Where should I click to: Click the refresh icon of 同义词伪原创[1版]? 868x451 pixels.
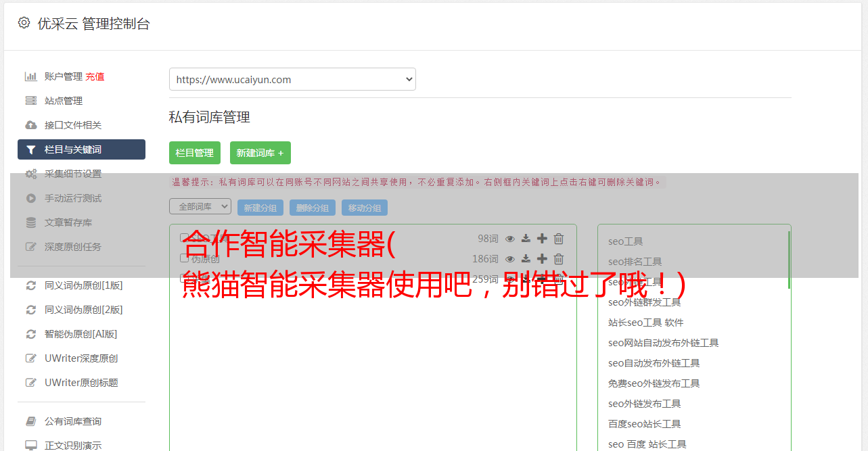tap(30, 285)
